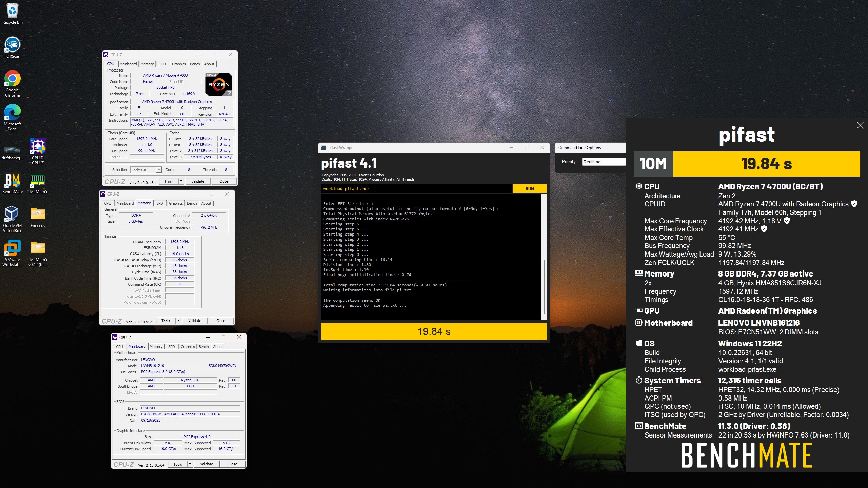Click the CPU name field AMD Ryzen 7 Mobile 4700U
Screen dimensions: 868x488
coord(165,75)
